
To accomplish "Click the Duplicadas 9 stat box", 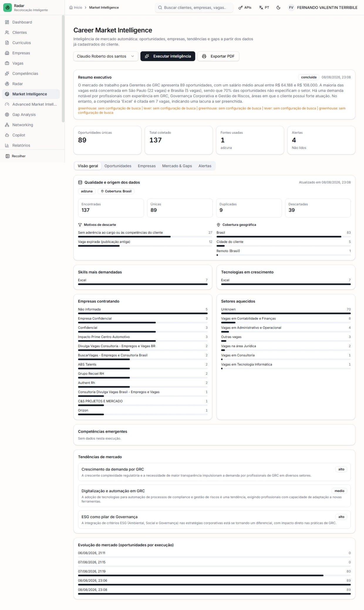I will (x=249, y=208).
